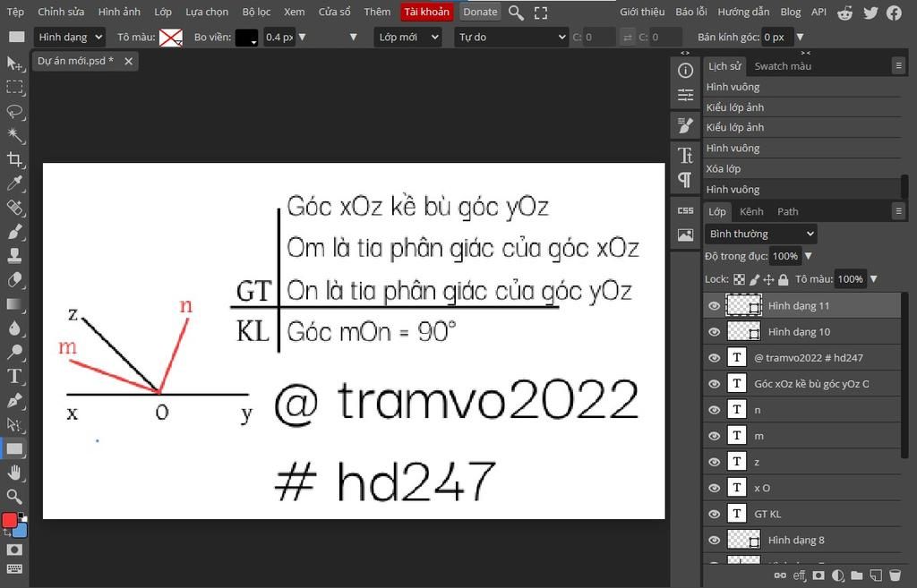The width and height of the screenshot is (917, 588).
Task: Switch to the Path tab
Action: click(788, 211)
